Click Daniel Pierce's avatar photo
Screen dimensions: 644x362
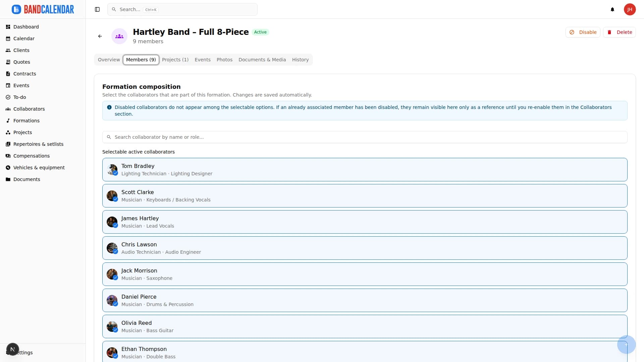click(112, 300)
